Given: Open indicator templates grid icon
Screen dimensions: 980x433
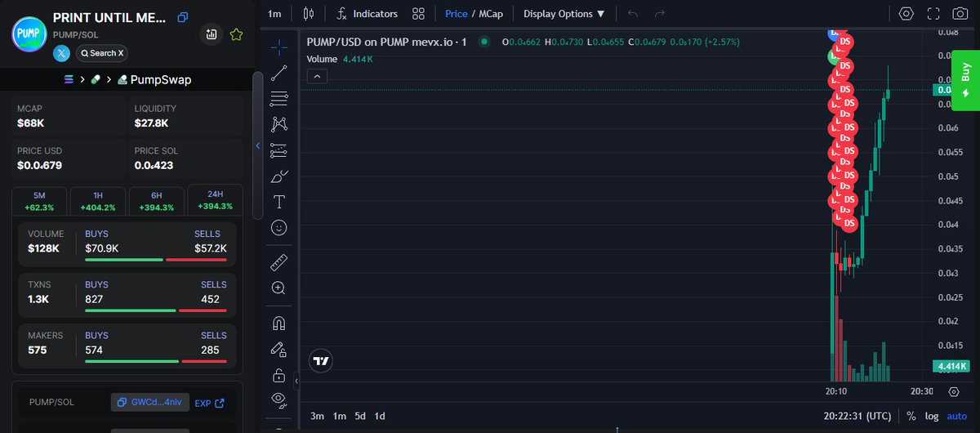Looking at the screenshot, I should 419,14.
